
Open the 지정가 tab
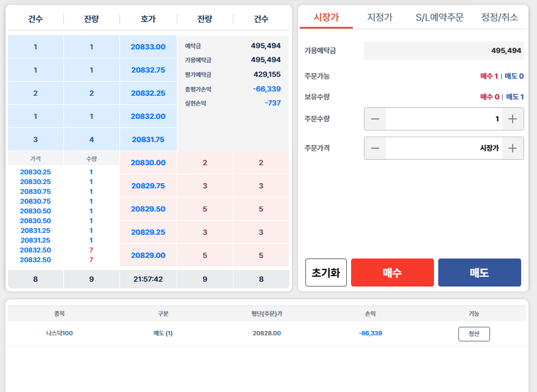click(380, 17)
